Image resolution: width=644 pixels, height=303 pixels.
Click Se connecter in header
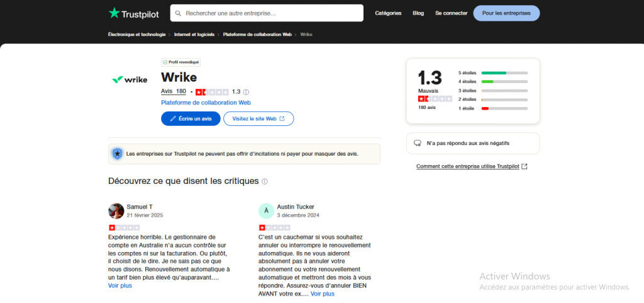coord(452,13)
